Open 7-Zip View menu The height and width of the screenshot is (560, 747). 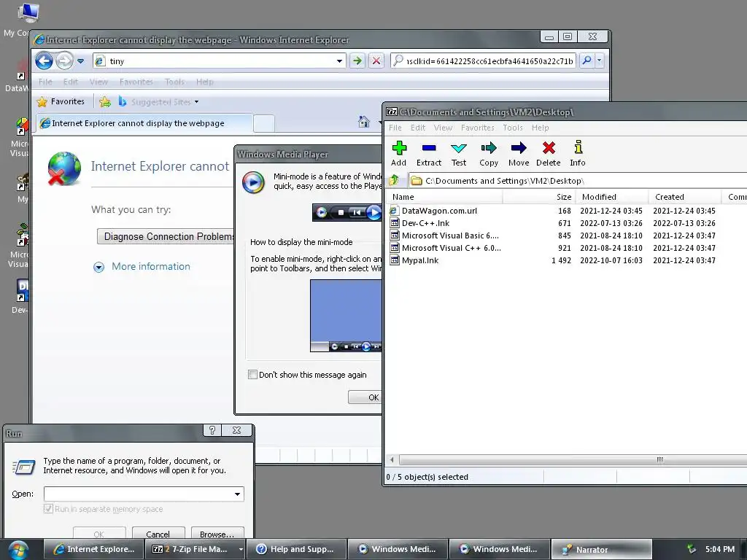coord(443,128)
